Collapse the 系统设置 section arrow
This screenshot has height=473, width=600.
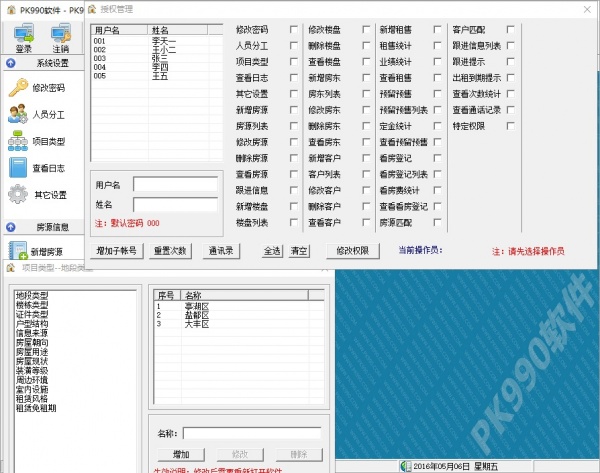[x=11, y=63]
